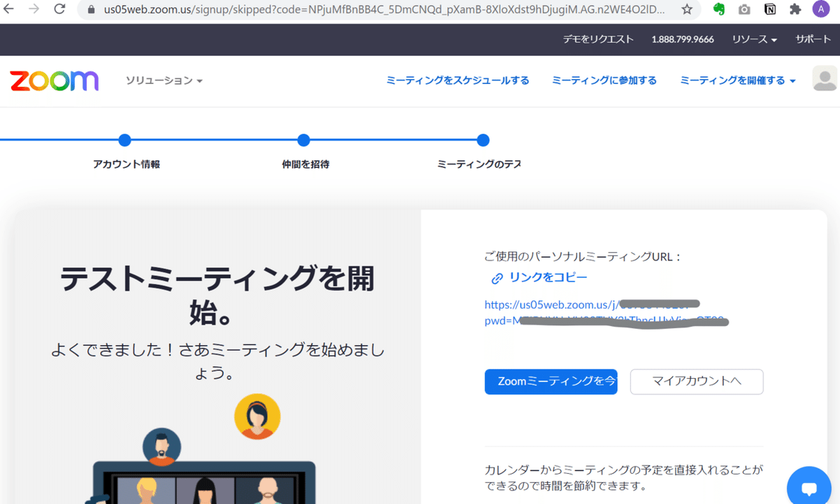Open デモをリクエスト link
The height and width of the screenshot is (504, 840).
[x=598, y=40]
